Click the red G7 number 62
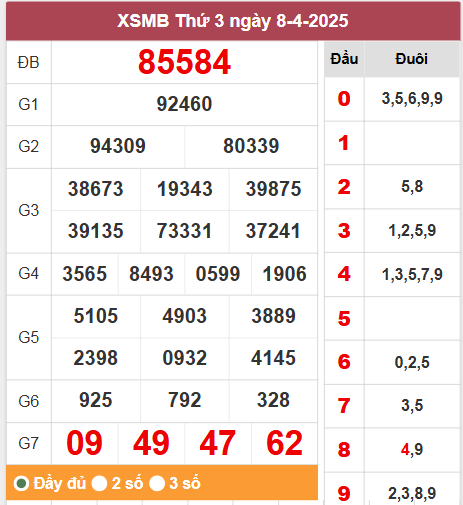Viewport: 463px width, 505px height. 284,443
